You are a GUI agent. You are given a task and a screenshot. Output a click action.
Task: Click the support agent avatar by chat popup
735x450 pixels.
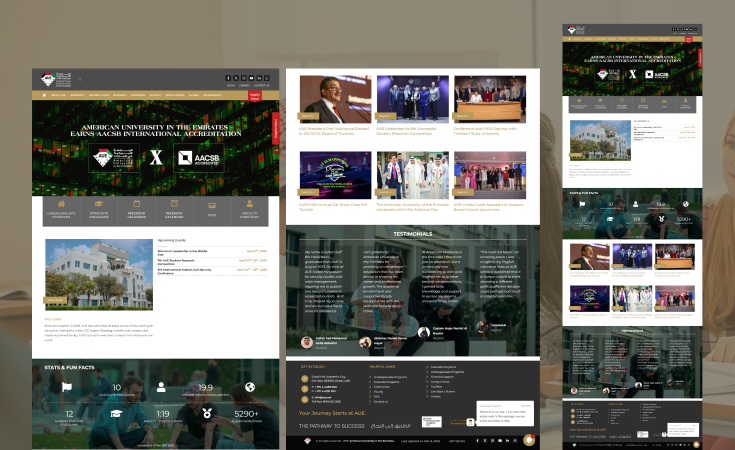(x=470, y=422)
